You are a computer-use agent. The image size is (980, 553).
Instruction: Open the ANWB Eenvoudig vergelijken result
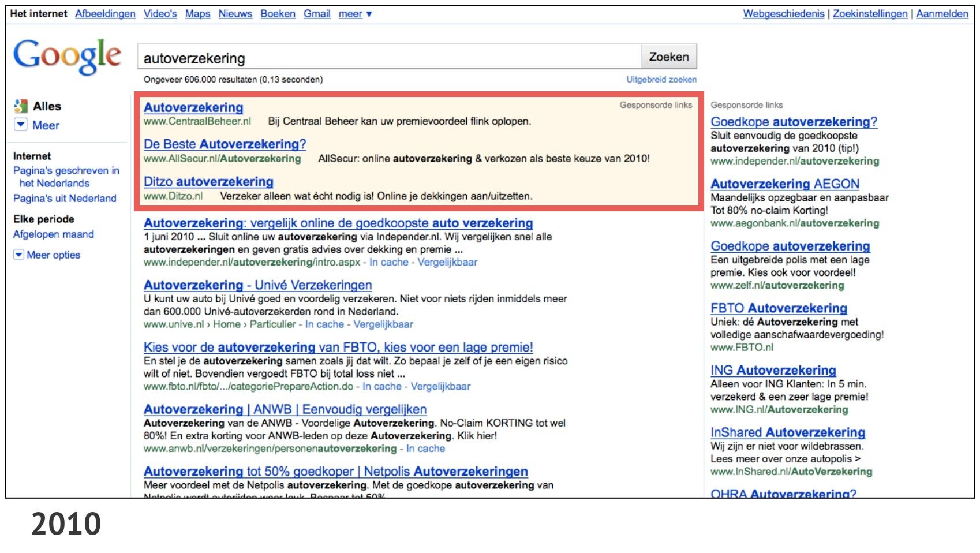[x=285, y=409]
